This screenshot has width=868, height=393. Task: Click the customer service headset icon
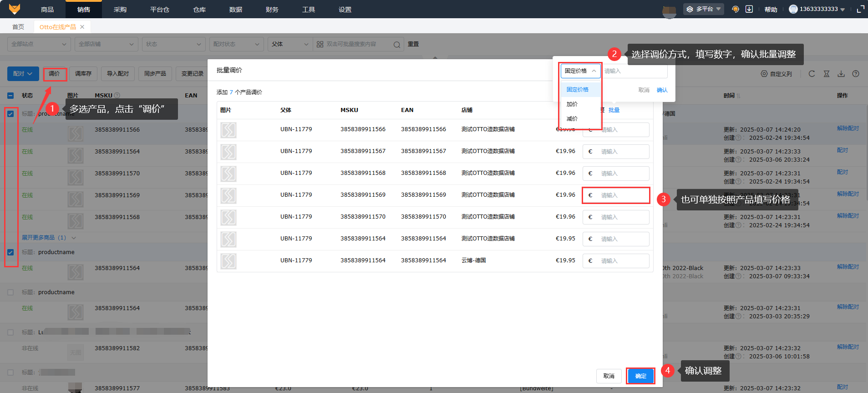[x=735, y=9]
